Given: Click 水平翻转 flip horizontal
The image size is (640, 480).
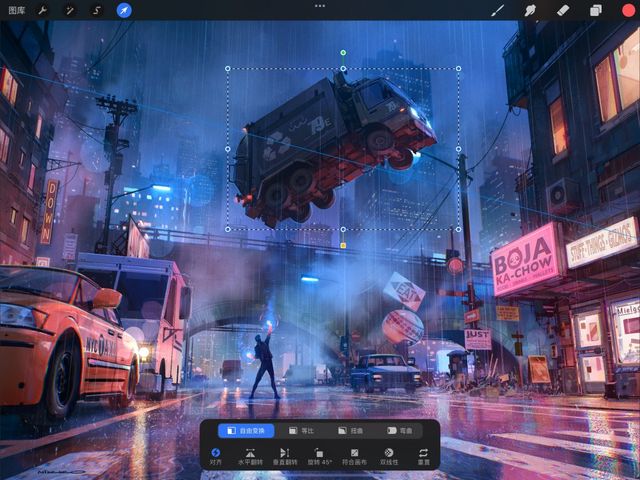Looking at the screenshot, I should tap(250, 456).
